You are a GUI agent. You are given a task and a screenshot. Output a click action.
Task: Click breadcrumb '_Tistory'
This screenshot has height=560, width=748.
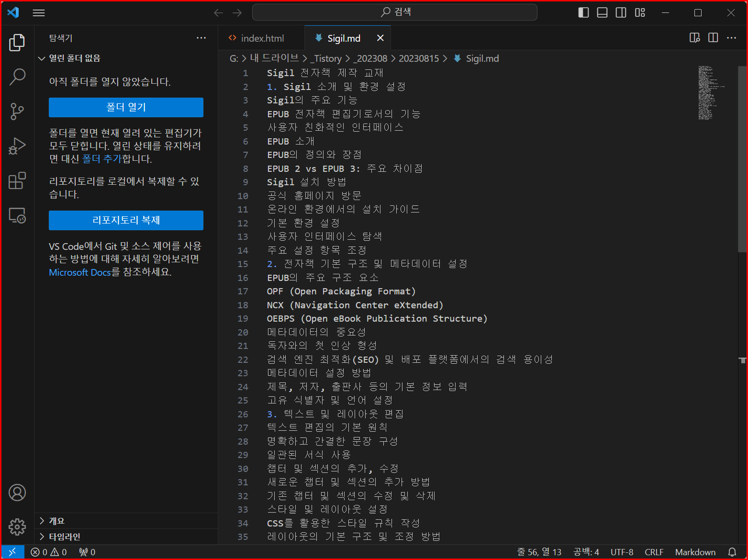(x=326, y=58)
